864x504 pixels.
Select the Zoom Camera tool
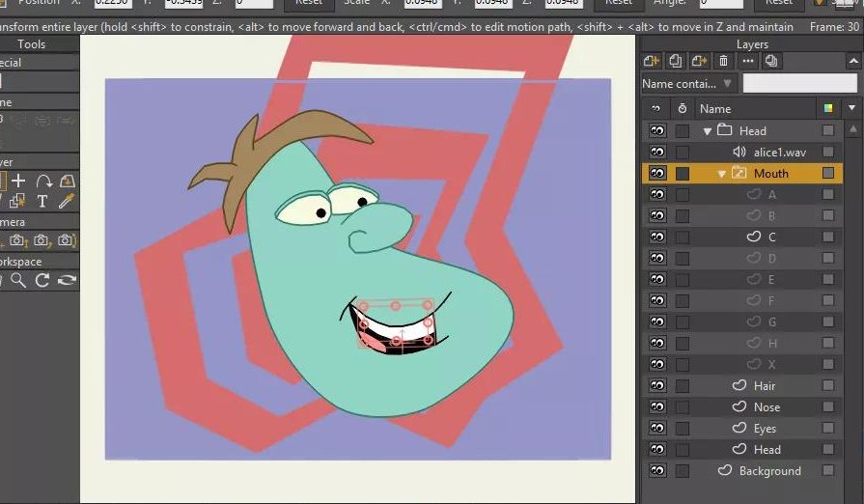[x=17, y=240]
